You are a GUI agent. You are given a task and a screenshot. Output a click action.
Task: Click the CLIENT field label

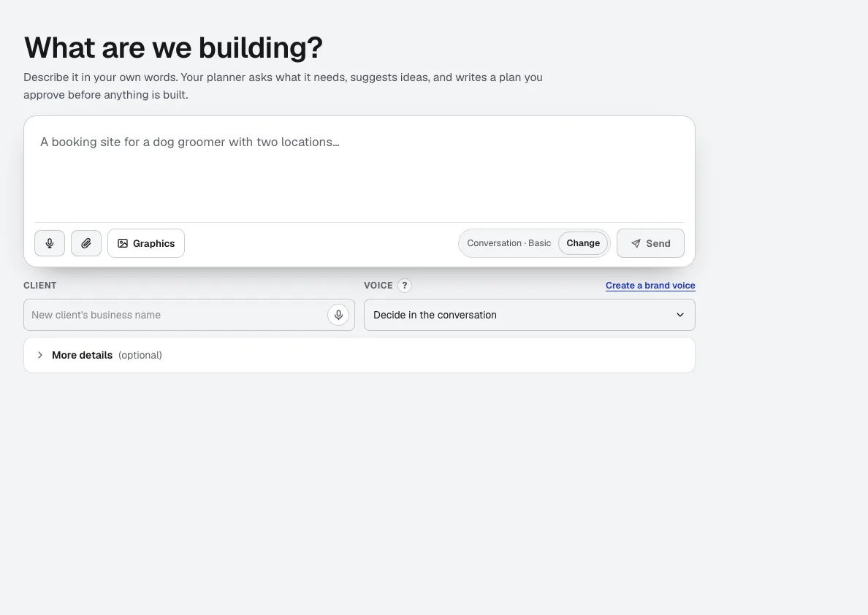pyautogui.click(x=40, y=286)
